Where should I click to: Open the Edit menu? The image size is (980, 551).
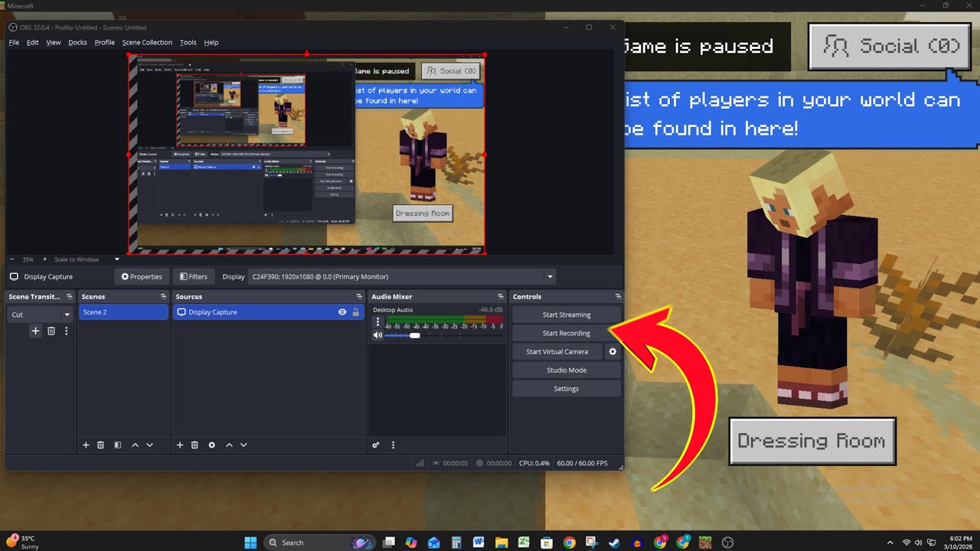[32, 43]
